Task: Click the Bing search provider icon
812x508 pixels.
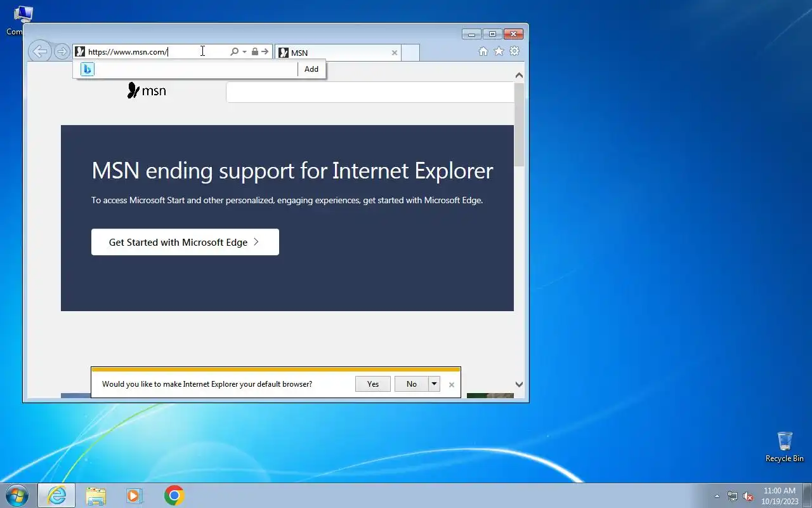Action: click(x=88, y=69)
